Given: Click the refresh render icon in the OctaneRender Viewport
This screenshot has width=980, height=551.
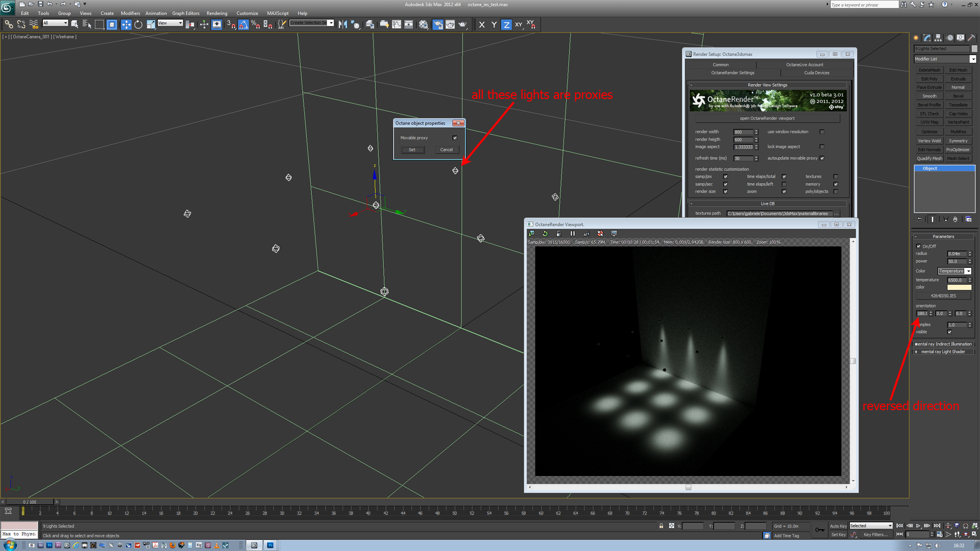Looking at the screenshot, I should [x=545, y=234].
